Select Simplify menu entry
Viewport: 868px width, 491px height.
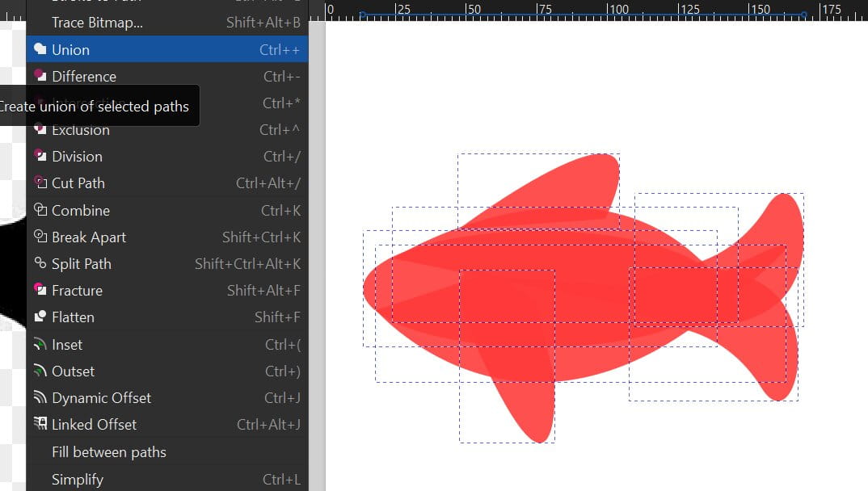(167, 480)
